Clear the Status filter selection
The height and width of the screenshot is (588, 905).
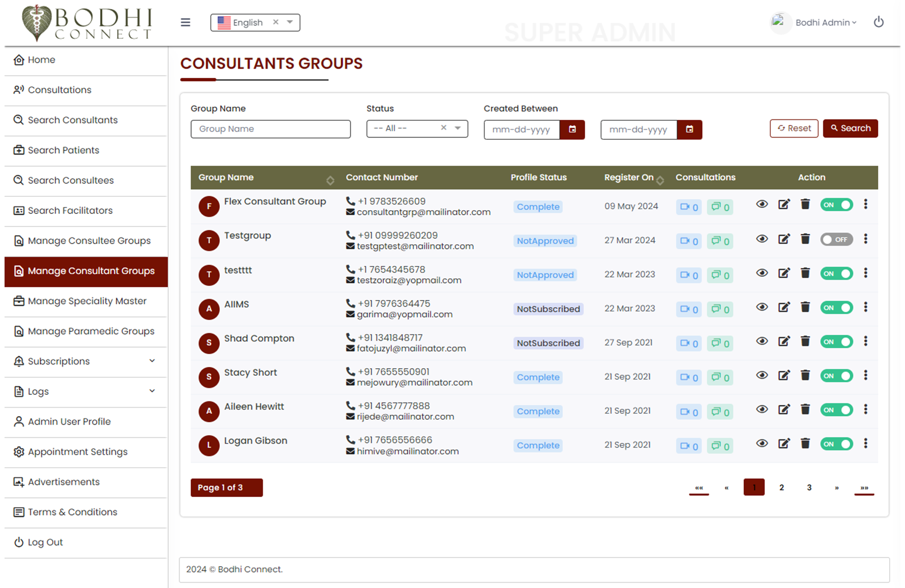coord(444,128)
